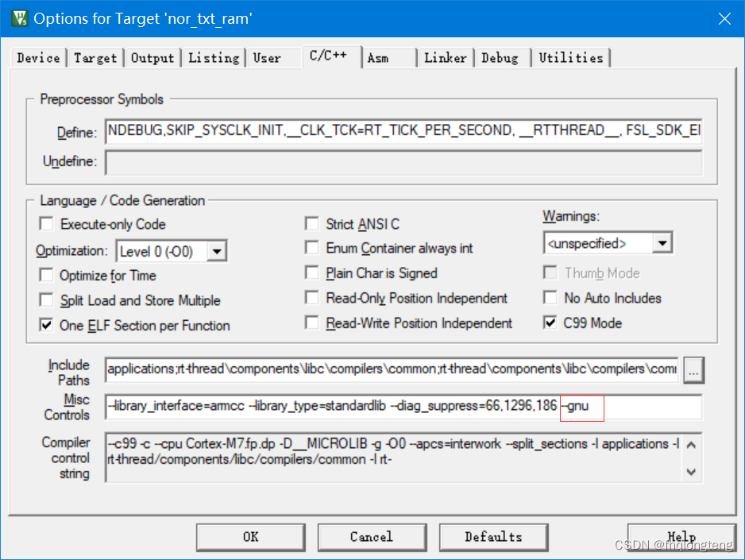
Task: Switch to the Device tab
Action: 38,58
